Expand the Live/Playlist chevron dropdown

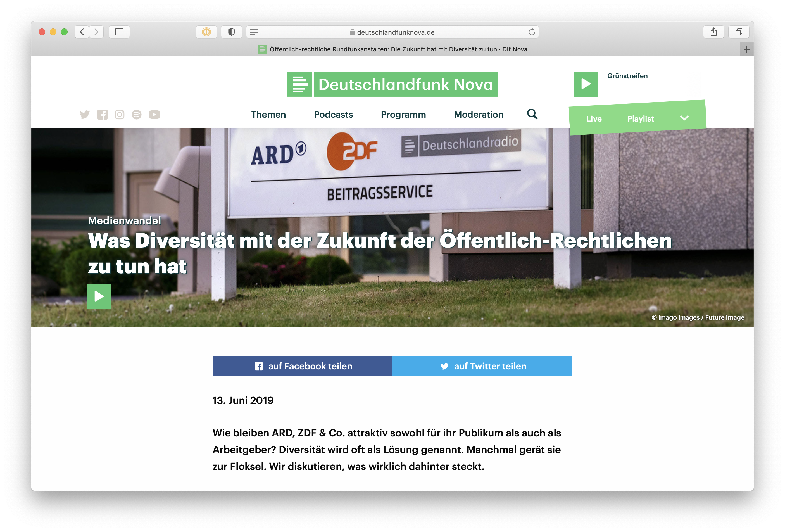[x=684, y=118]
